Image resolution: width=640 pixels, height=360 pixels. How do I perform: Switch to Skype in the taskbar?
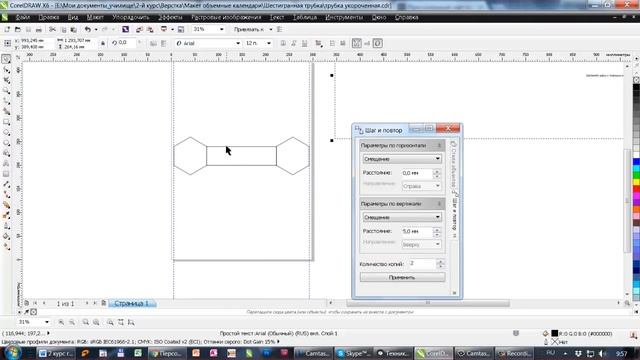pyautogui.click(x=353, y=353)
